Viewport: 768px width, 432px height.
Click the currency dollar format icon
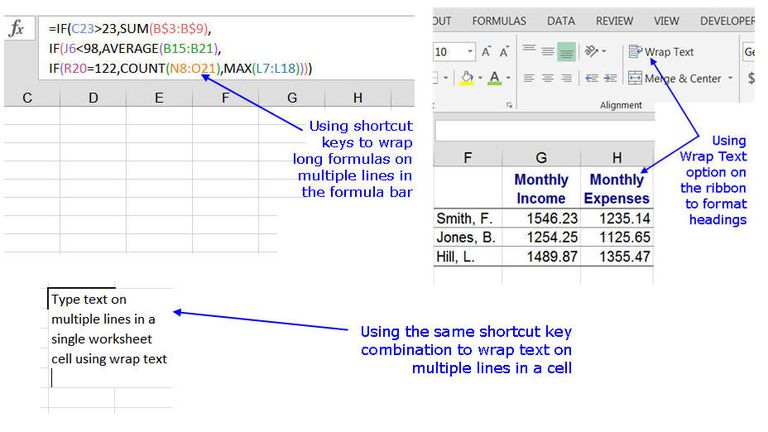tap(751, 78)
